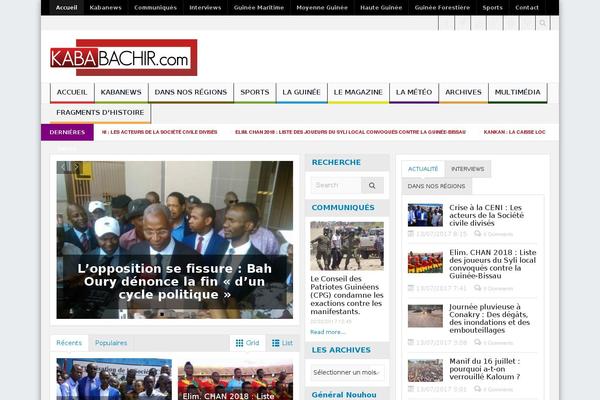Select SPORTS in the main navigation

coord(254,92)
